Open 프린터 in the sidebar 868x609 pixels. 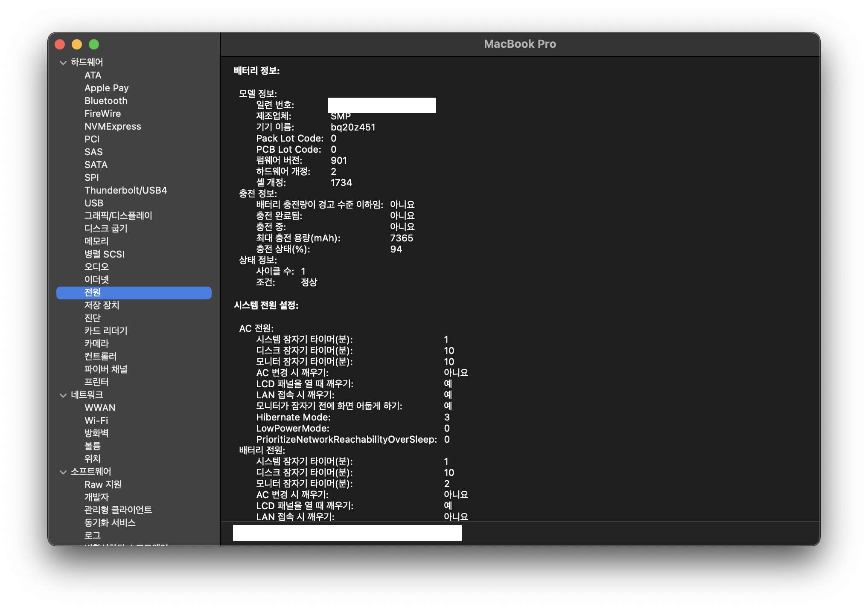tap(96, 382)
